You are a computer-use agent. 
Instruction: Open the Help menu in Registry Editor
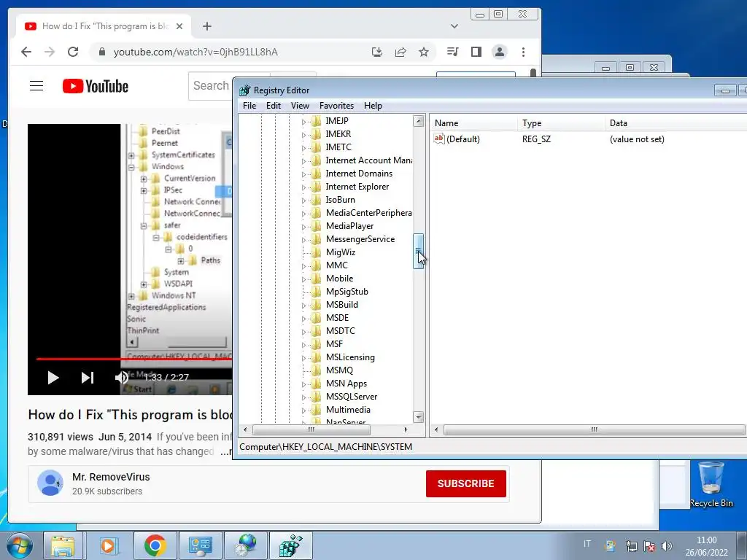pyautogui.click(x=373, y=106)
